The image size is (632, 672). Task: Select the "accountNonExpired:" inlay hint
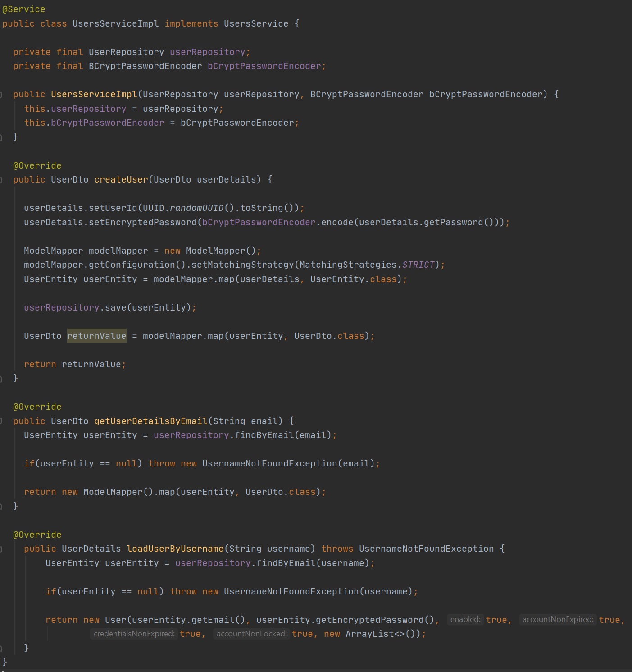(558, 620)
